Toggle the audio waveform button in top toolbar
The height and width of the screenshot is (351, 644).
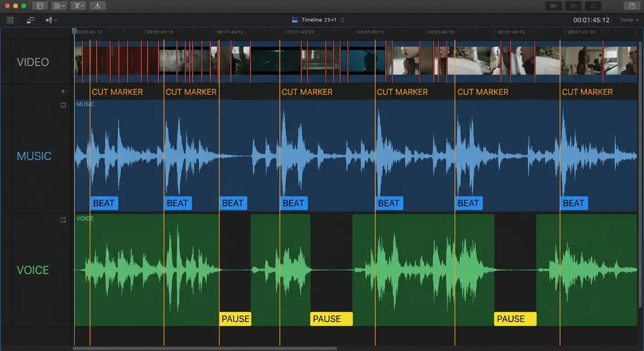tap(573, 6)
